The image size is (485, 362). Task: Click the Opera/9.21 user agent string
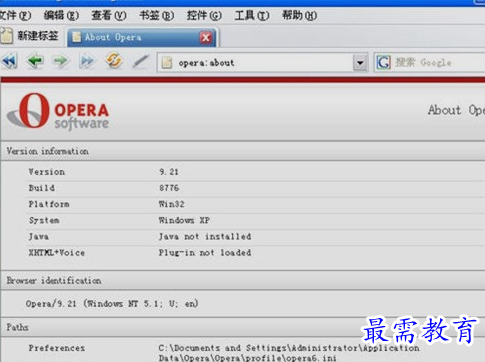[112, 304]
